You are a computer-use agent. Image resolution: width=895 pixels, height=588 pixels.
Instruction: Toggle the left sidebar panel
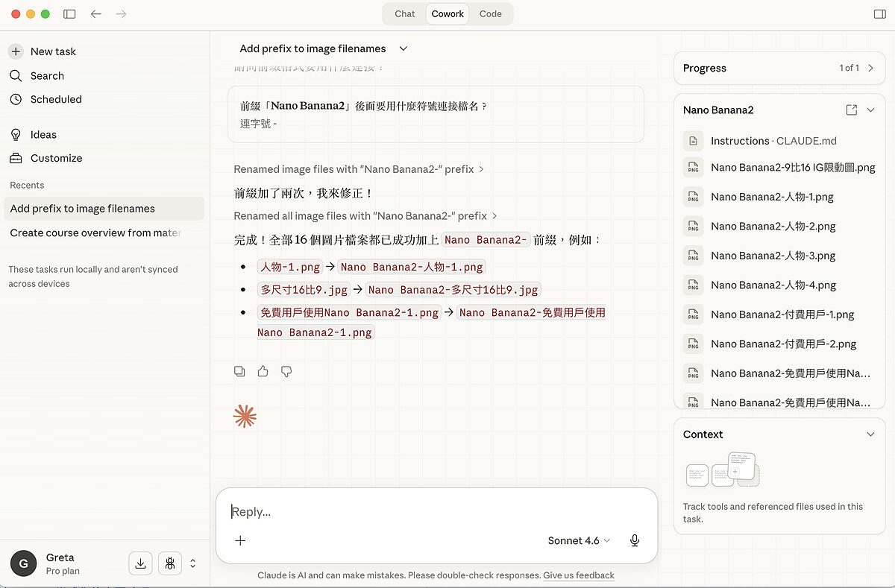[x=69, y=13]
